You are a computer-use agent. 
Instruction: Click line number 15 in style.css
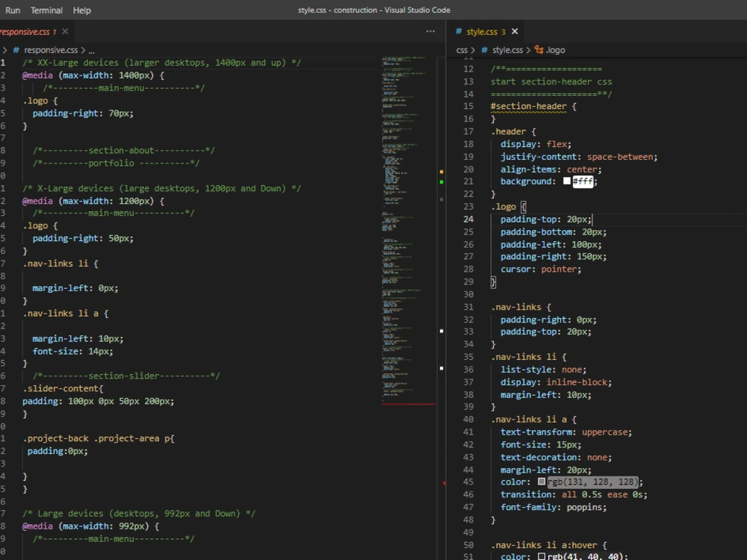pyautogui.click(x=469, y=106)
